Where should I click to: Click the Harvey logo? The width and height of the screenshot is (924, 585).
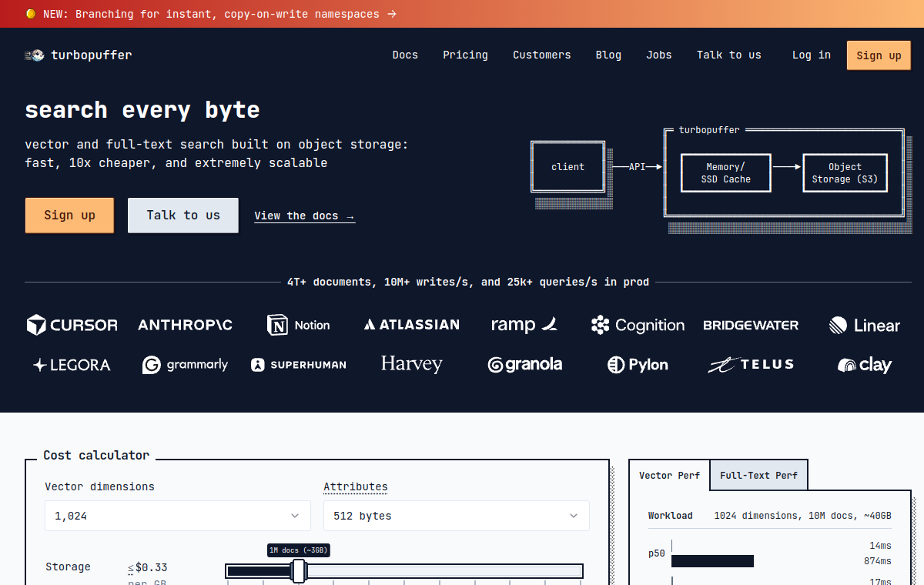point(412,364)
